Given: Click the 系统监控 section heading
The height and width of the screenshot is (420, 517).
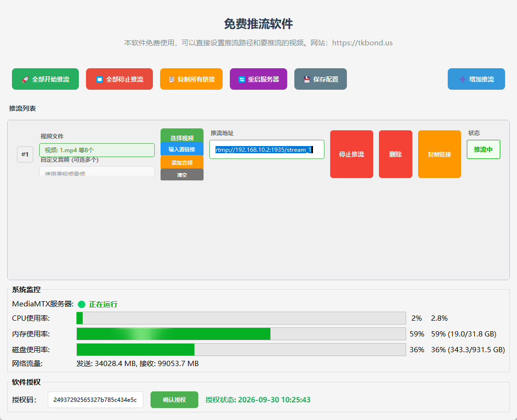Looking at the screenshot, I should pyautogui.click(x=26, y=290).
